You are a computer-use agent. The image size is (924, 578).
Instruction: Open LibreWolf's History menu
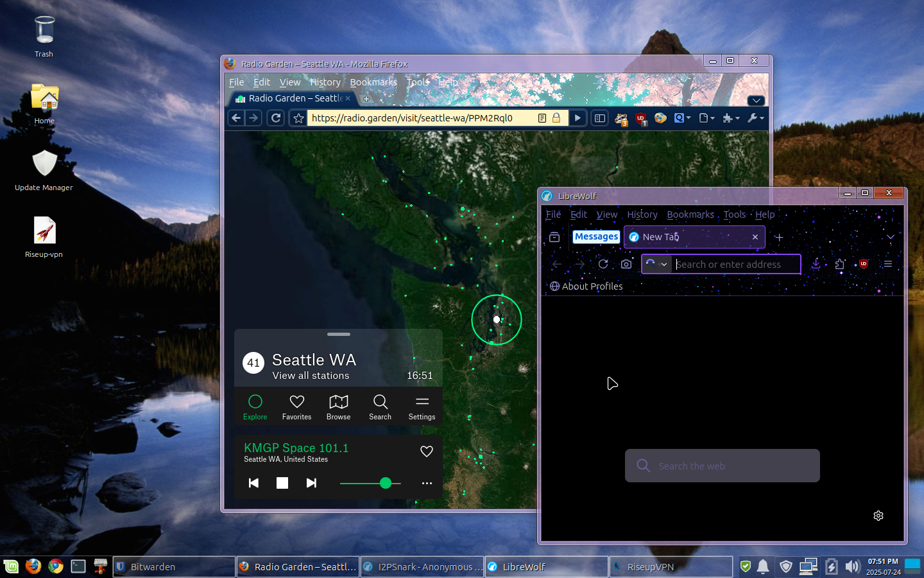tap(642, 215)
